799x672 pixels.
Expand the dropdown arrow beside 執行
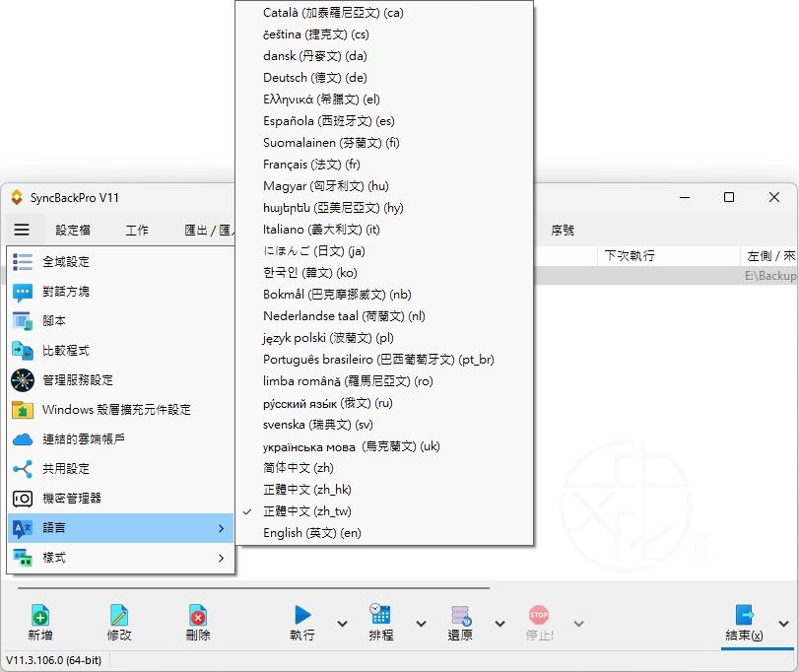(342, 624)
